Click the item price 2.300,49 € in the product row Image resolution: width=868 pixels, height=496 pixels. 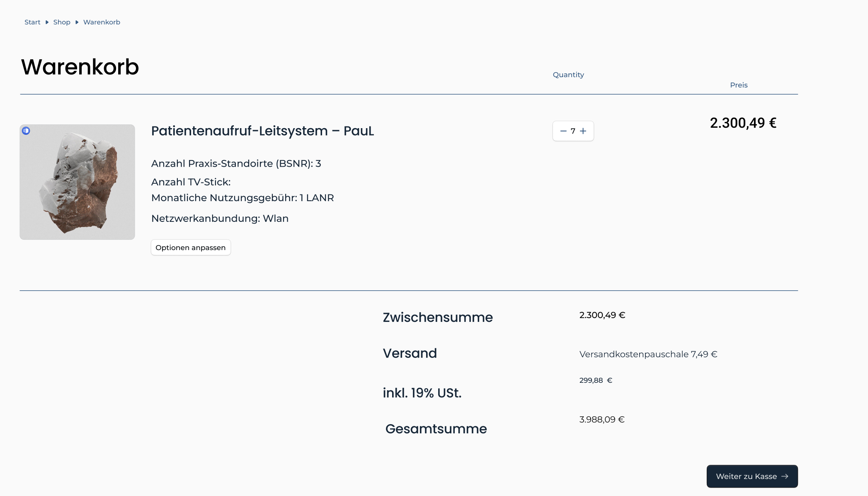tap(743, 123)
